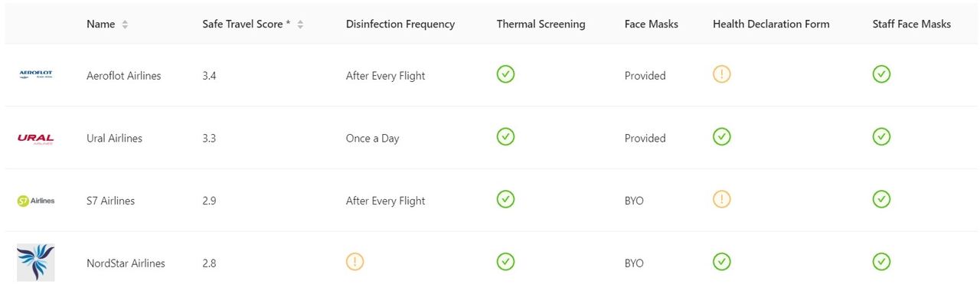Click the NordStar Airlines logo thumbnail
The height and width of the screenshot is (291, 980).
[x=36, y=263]
